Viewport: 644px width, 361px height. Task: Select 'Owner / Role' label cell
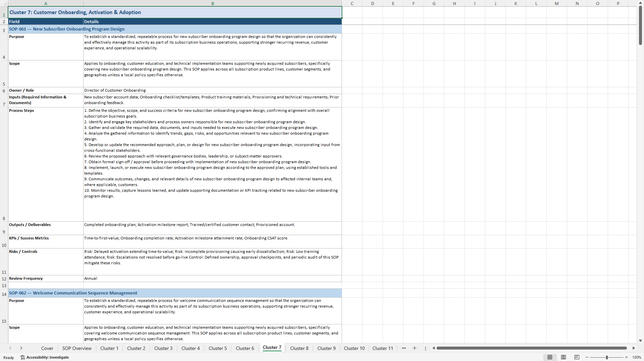[x=46, y=90]
